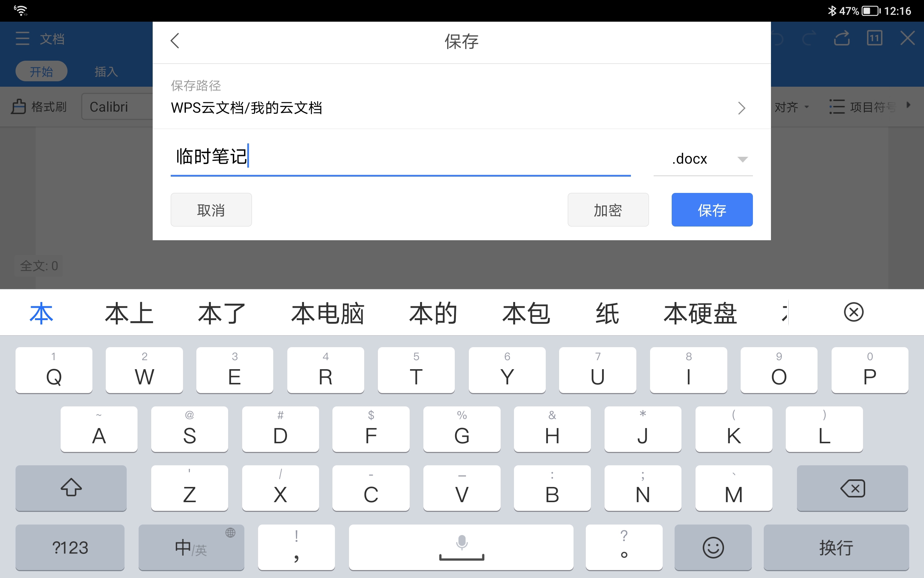Tap the K key
Viewport: 924px width, 578px height.
pyautogui.click(x=734, y=428)
